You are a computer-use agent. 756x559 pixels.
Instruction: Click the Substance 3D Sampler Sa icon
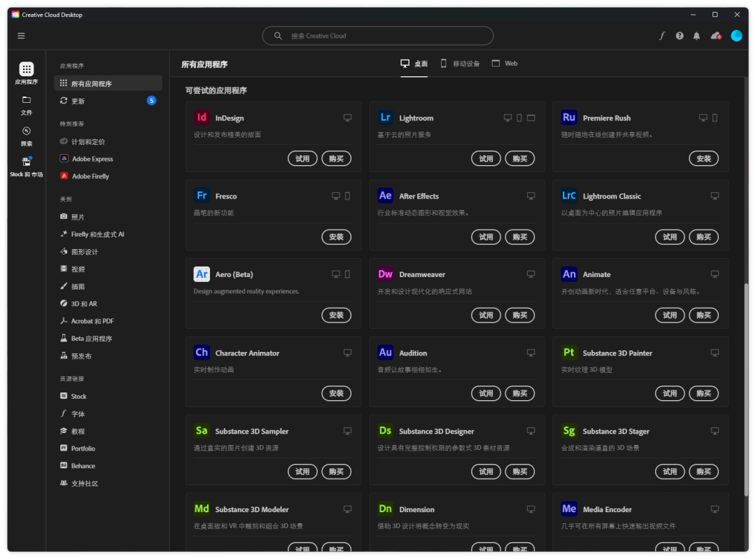pos(202,430)
